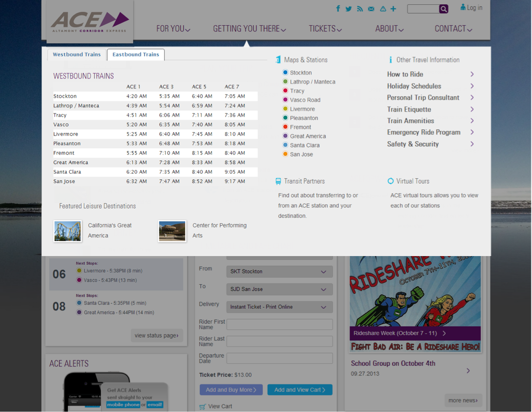Click the ACE Altamont Corridor Express logo
The width and height of the screenshot is (532, 412).
tap(90, 22)
